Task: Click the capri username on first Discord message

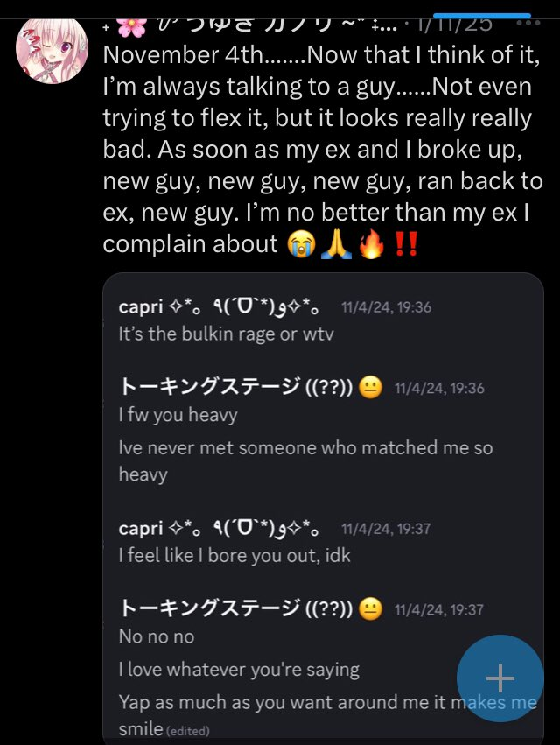Action: tap(141, 307)
